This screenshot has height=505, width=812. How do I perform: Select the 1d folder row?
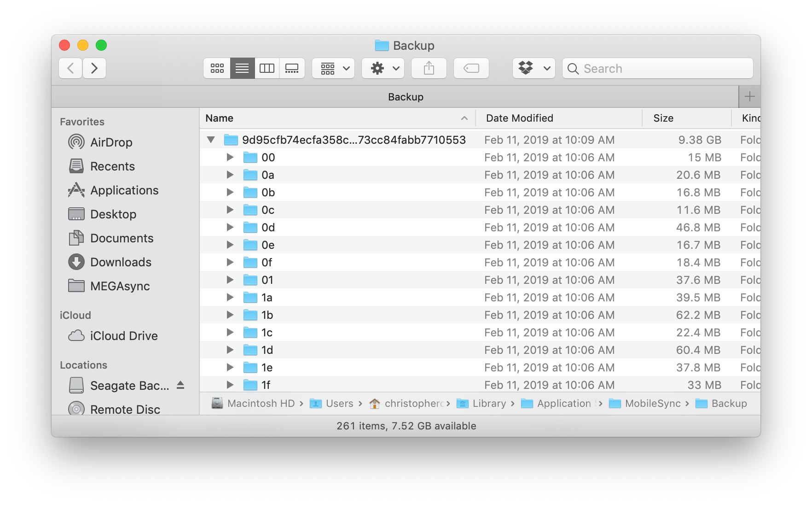[x=480, y=350]
